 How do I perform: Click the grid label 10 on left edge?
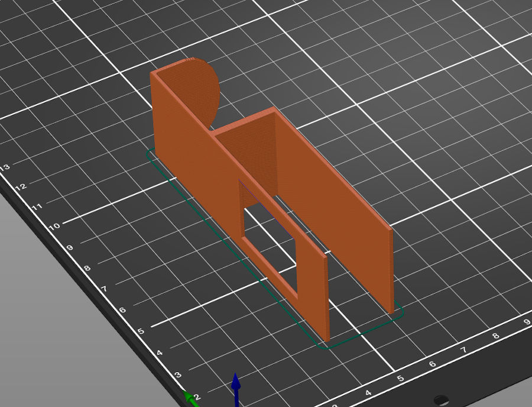(x=54, y=226)
